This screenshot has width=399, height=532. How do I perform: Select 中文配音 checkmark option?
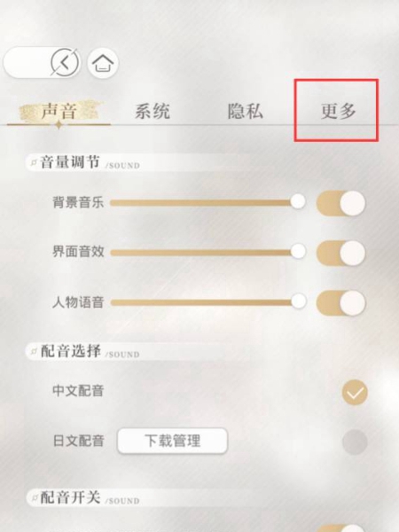(355, 392)
